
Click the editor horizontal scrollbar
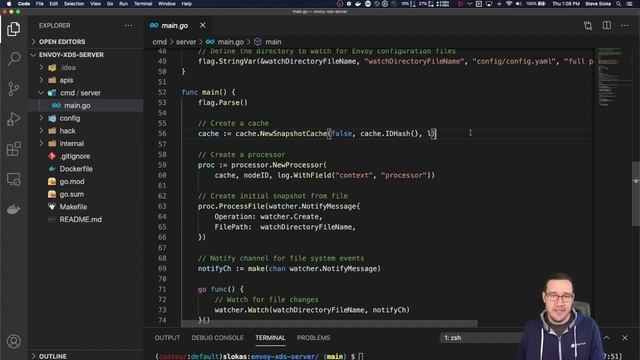[329, 324]
